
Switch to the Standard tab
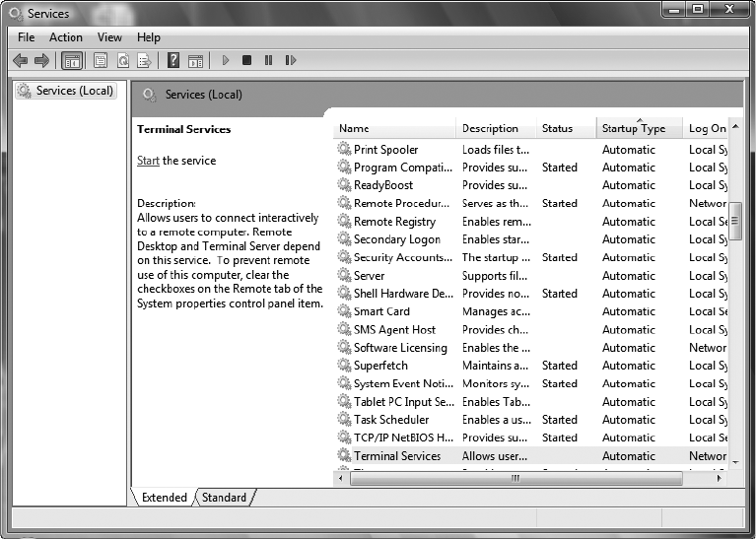click(x=225, y=498)
